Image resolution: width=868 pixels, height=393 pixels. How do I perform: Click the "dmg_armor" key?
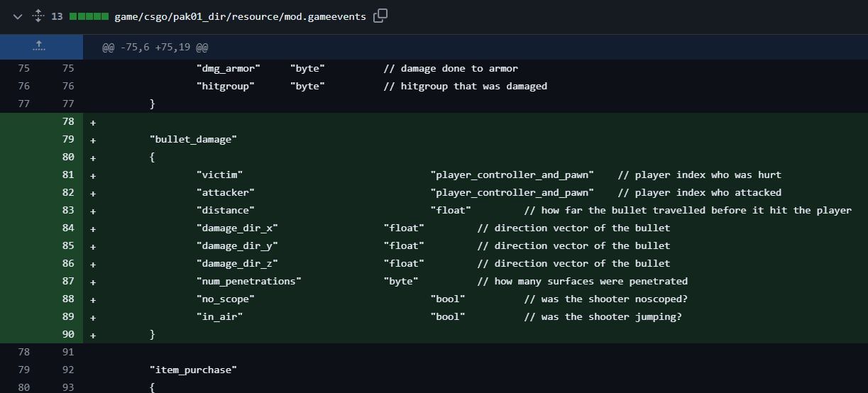[229, 68]
